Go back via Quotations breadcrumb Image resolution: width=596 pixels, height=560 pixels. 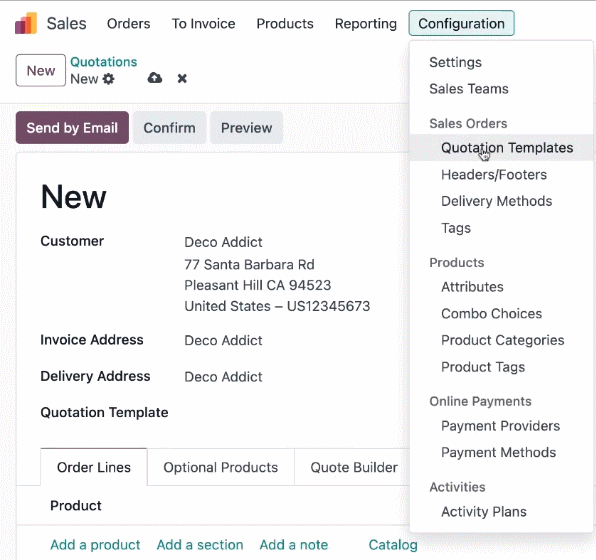103,62
